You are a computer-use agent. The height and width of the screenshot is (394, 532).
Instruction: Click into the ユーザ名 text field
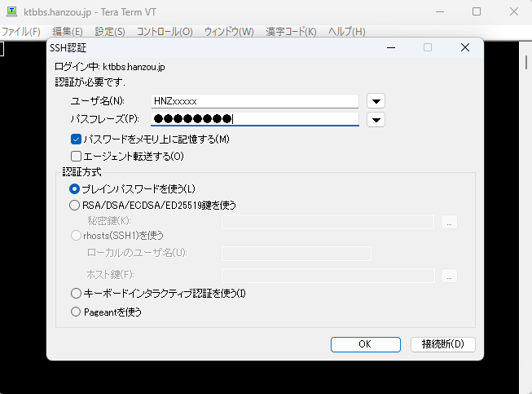254,101
